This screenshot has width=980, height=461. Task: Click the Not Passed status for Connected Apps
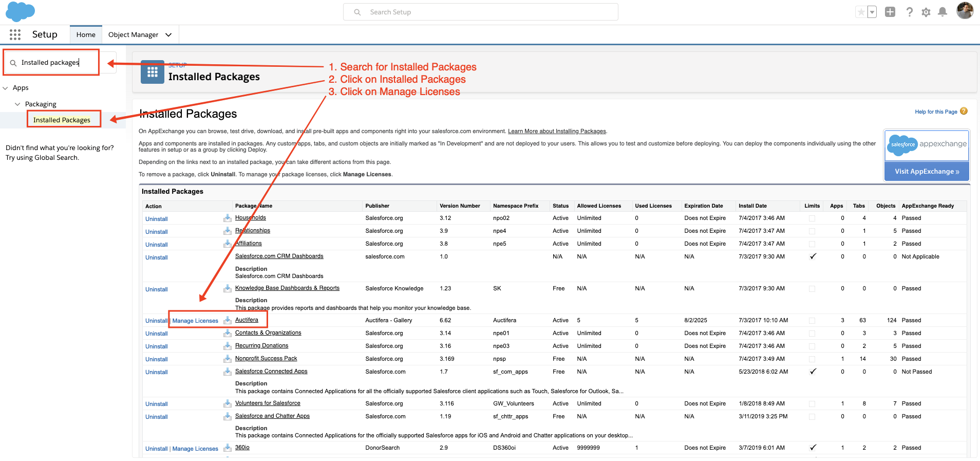pos(917,372)
